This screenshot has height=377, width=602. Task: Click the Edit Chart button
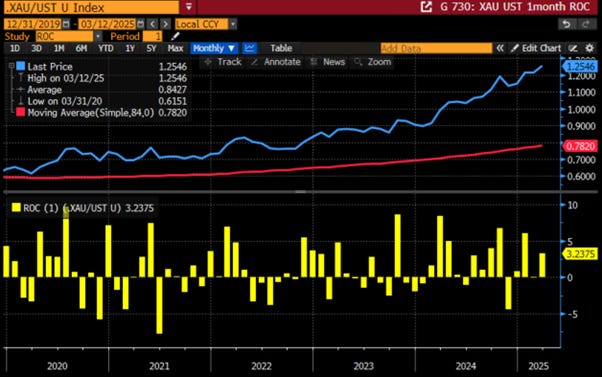tap(536, 48)
